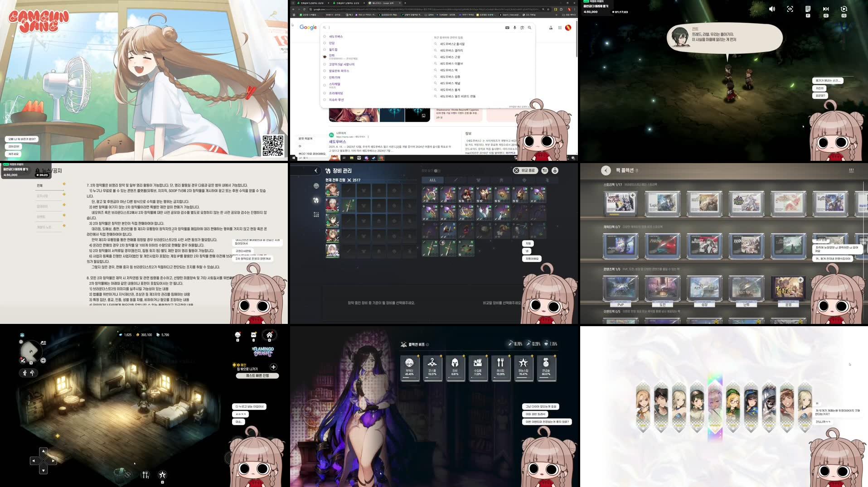This screenshot has height=487, width=868.
Task: Select the leftmost blonde character card
Action: click(643, 407)
